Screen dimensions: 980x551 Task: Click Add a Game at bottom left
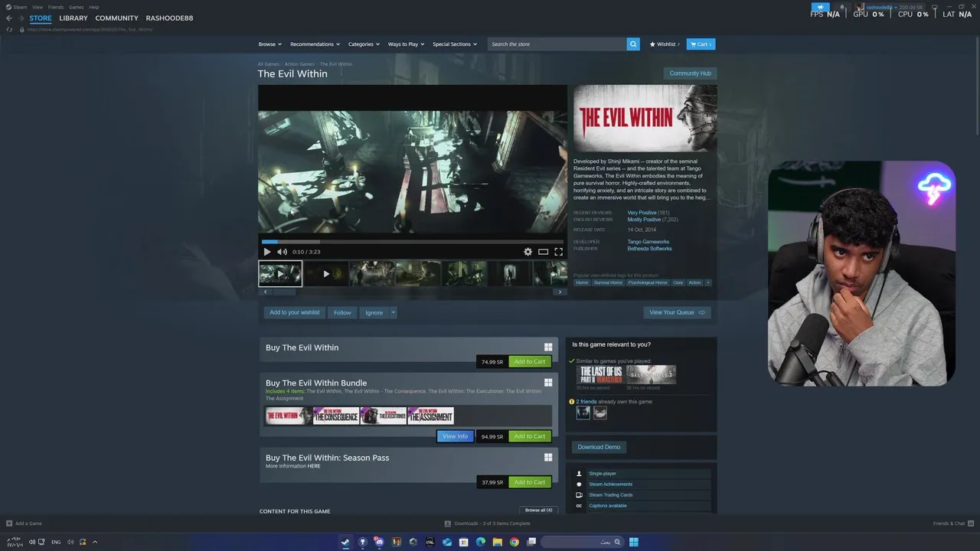pyautogui.click(x=24, y=523)
